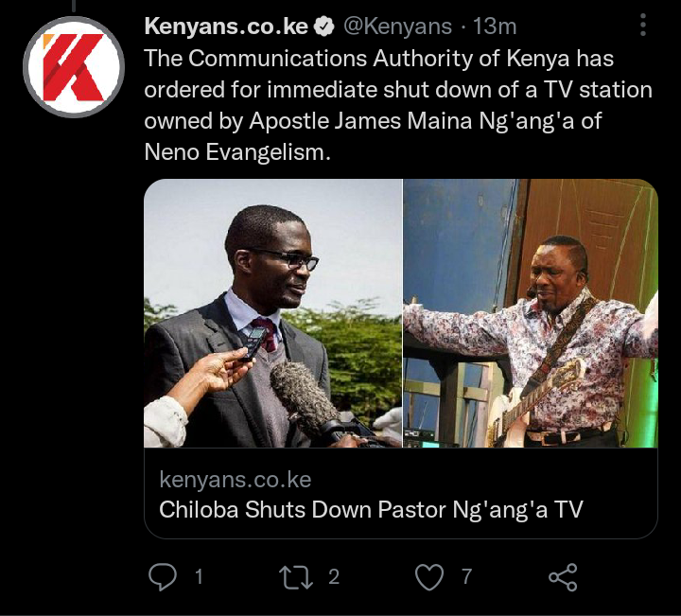The width and height of the screenshot is (681, 616).
Task: Open the Kenyans.co.ke profile avatar
Action: click(74, 67)
